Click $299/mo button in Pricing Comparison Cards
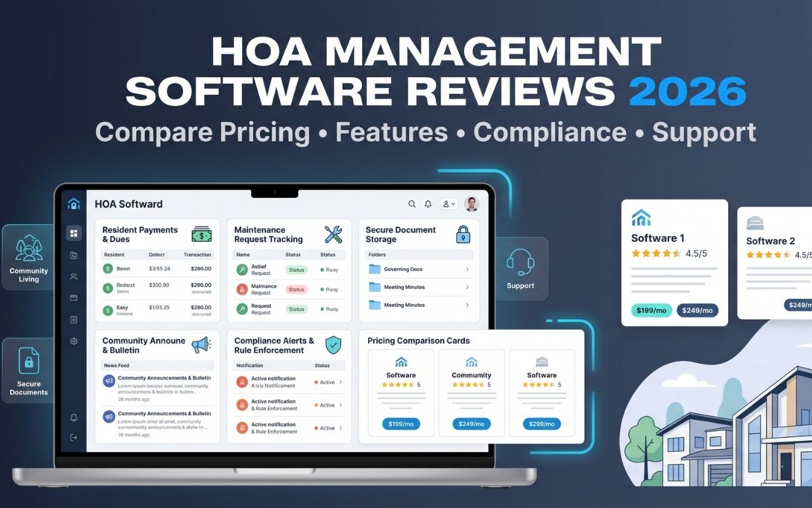812x508 pixels. click(542, 424)
